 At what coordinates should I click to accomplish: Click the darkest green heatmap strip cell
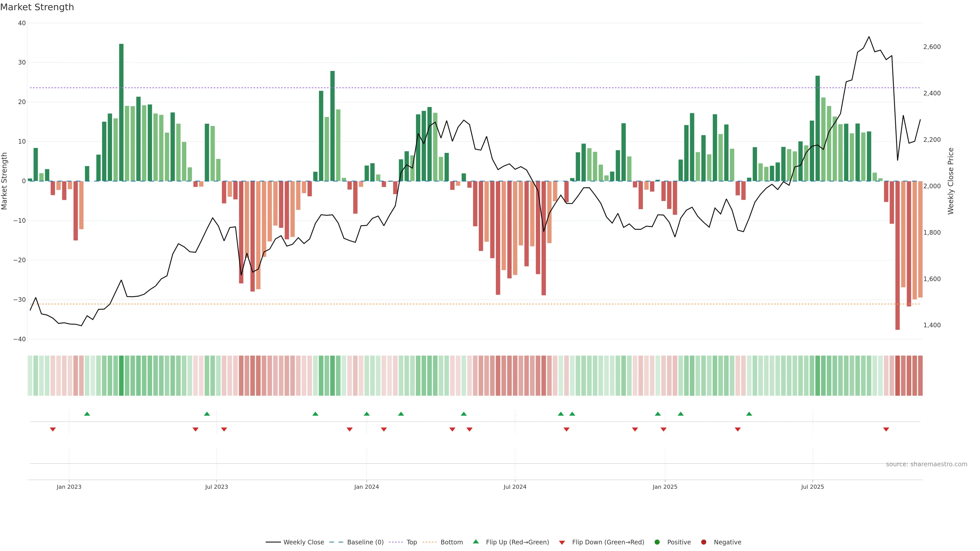121,376
